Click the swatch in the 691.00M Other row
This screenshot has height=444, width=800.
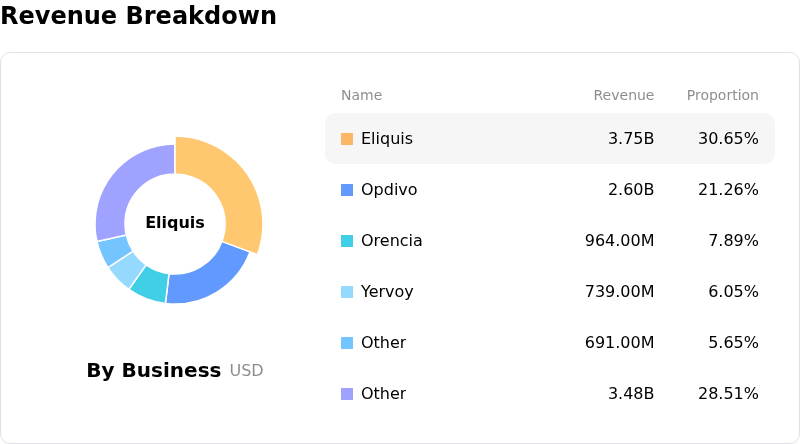[347, 343]
